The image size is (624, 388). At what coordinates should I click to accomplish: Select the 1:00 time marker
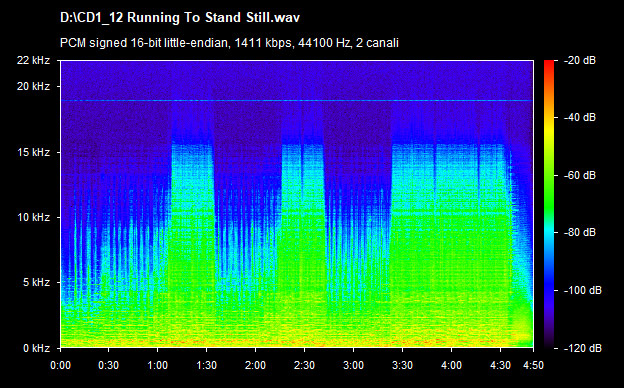point(158,365)
